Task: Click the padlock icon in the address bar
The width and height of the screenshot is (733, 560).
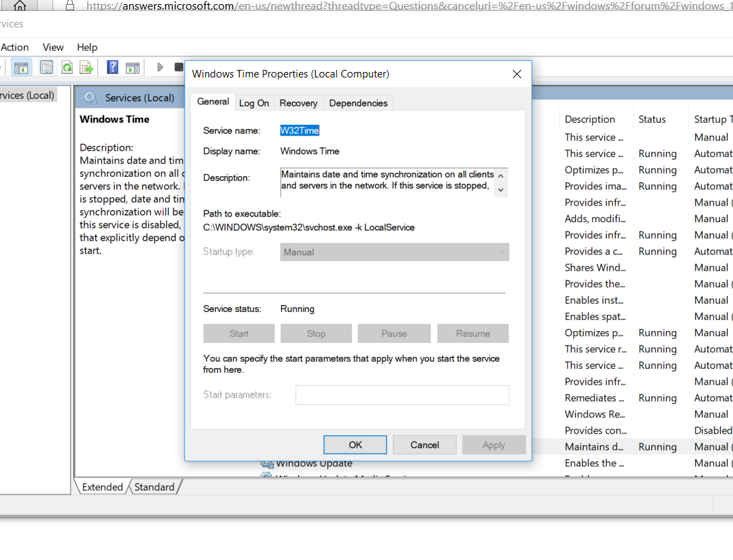Action: 70,5
